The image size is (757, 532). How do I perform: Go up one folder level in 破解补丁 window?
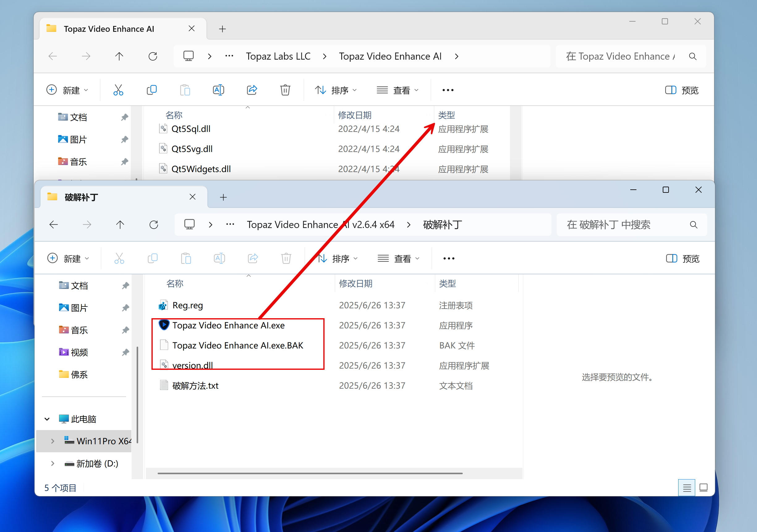click(120, 225)
